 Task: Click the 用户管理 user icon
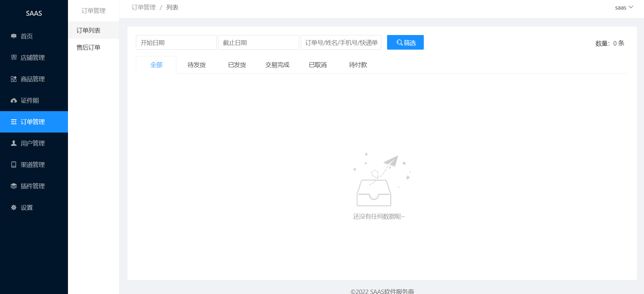pos(14,143)
